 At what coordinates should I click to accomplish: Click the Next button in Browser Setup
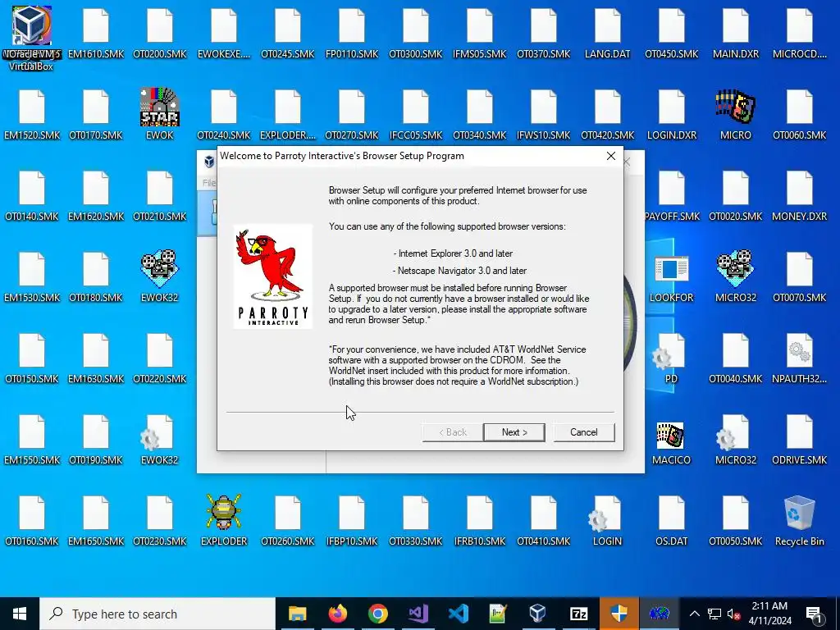[x=514, y=432]
